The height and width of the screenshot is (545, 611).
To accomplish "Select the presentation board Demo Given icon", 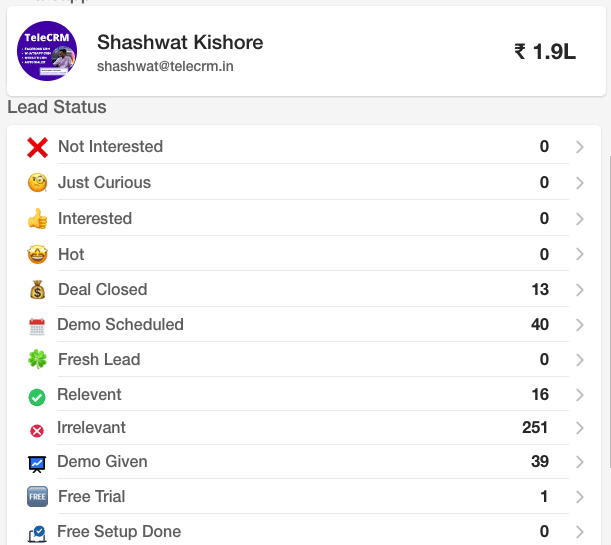I will pyautogui.click(x=37, y=464).
